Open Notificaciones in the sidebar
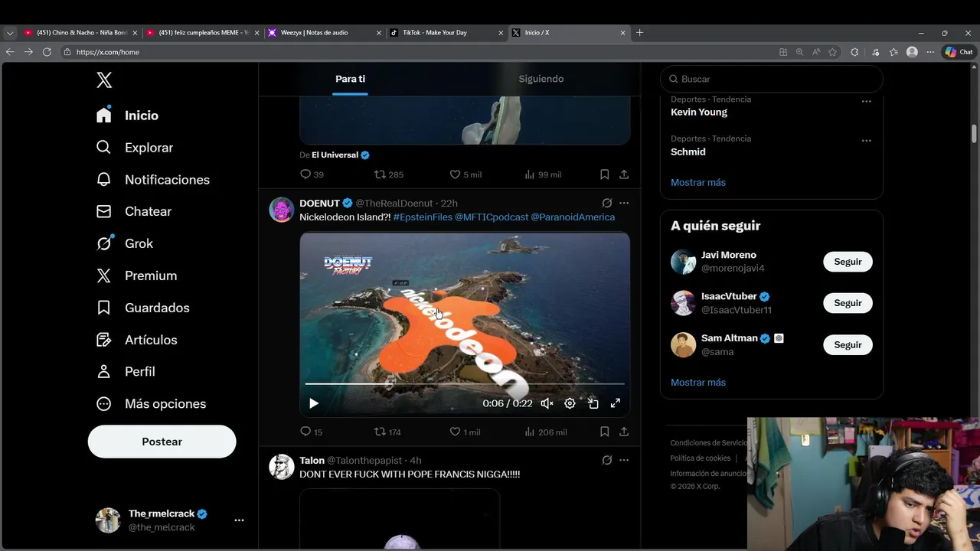The image size is (980, 551). point(152,180)
